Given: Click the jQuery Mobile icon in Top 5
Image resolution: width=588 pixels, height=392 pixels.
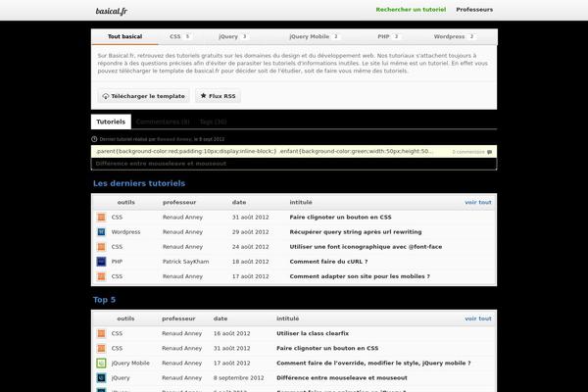Looking at the screenshot, I should tap(101, 364).
